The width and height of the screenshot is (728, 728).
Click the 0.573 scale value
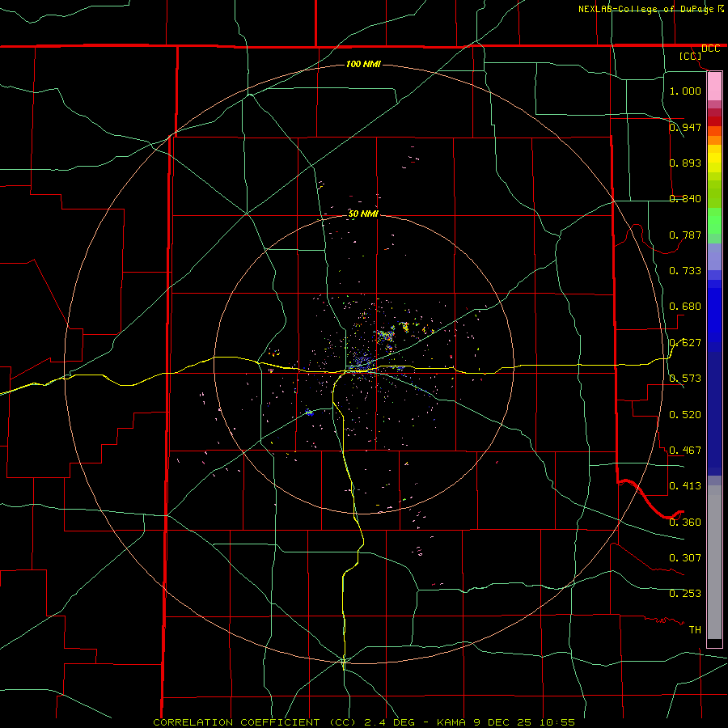click(685, 379)
